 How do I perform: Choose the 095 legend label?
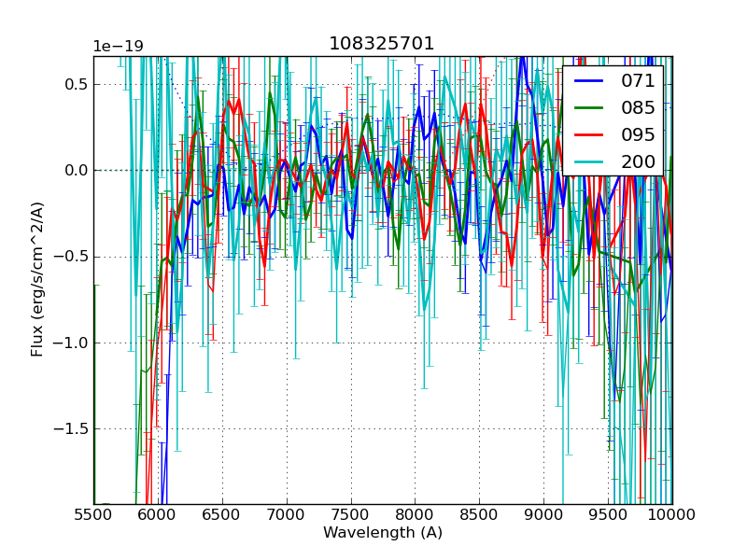pyautogui.click(x=638, y=135)
